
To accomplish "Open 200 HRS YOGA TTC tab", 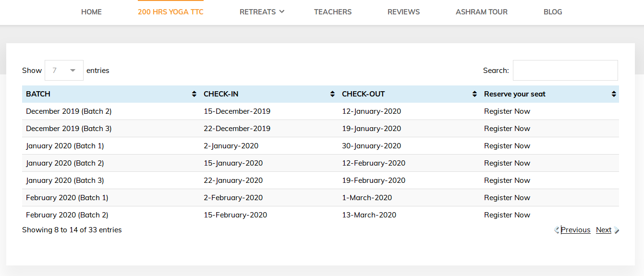I will [x=170, y=12].
